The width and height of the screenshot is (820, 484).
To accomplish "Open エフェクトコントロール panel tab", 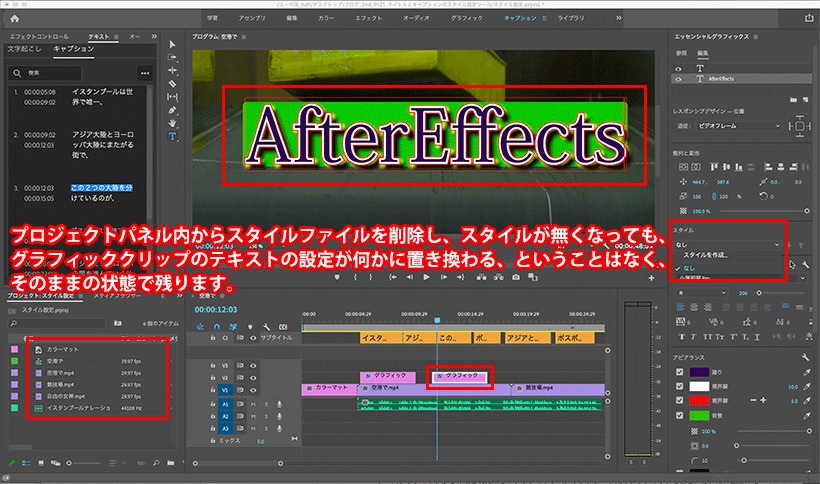I will 39,37.
